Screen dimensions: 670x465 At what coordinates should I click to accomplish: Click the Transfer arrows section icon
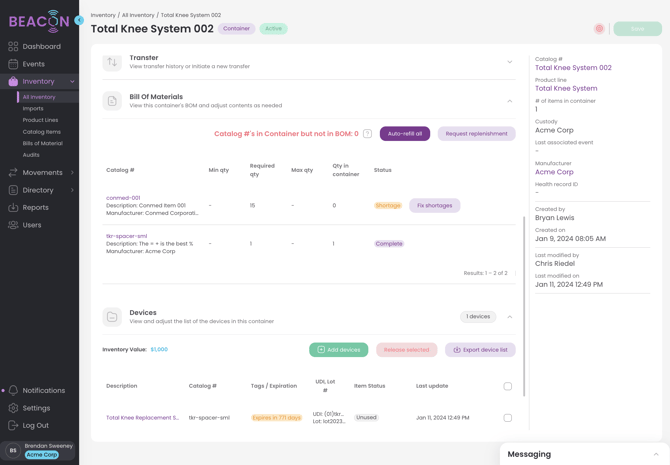pyautogui.click(x=112, y=62)
